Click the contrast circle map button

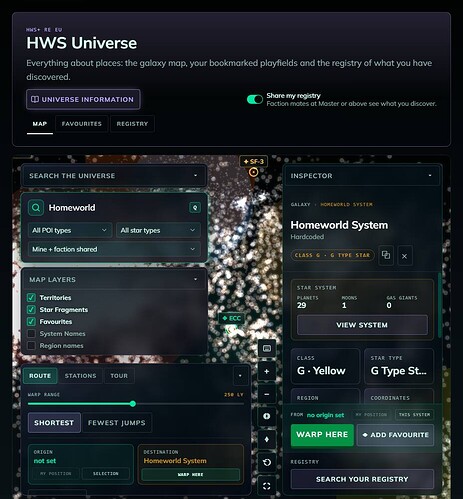pos(267,416)
